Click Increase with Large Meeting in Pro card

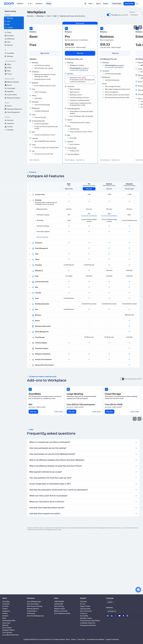click(79, 70)
